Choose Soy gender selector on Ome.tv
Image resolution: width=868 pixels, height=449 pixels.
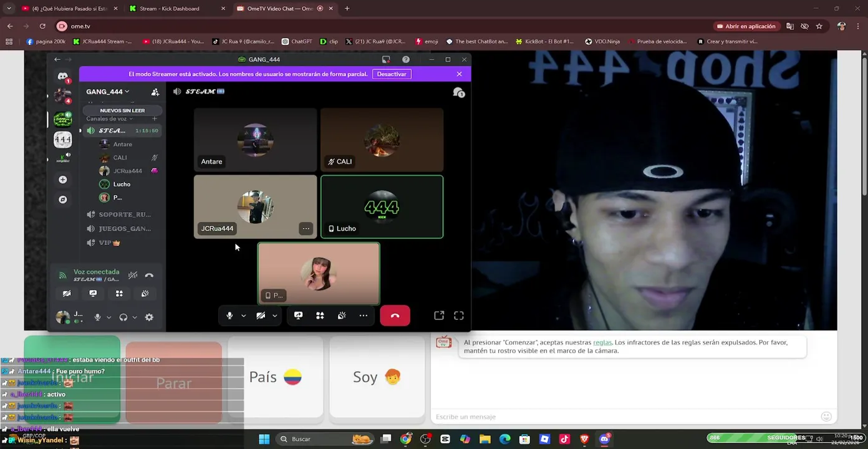(377, 377)
